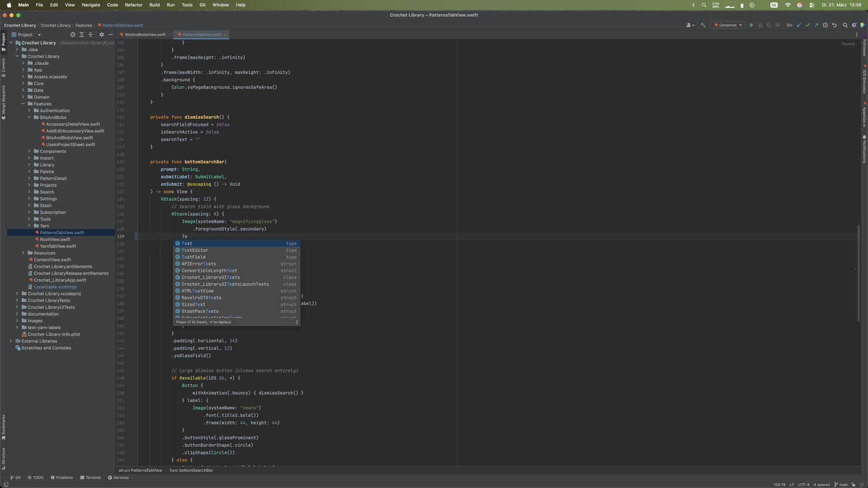
Task: Open Git show history clock icon
Action: [x=825, y=25]
